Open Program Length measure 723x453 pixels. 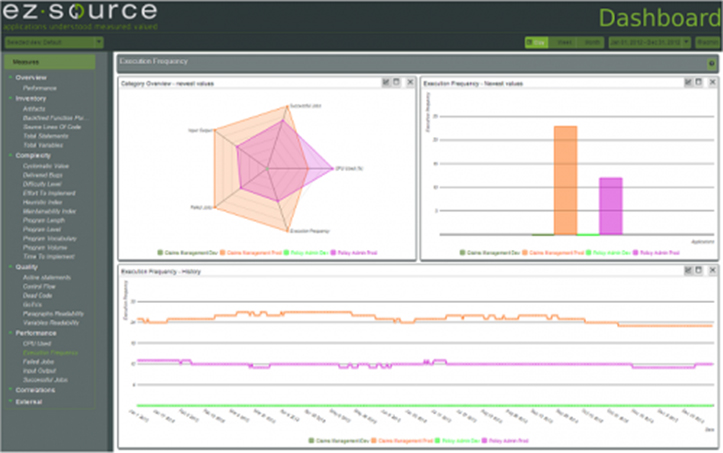[44, 221]
